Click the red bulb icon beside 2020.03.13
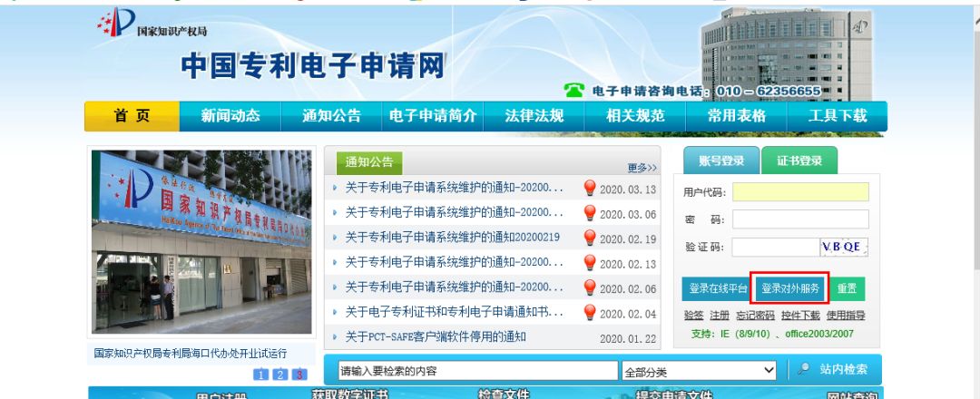Viewport: 980px width, 399px height. [590, 188]
